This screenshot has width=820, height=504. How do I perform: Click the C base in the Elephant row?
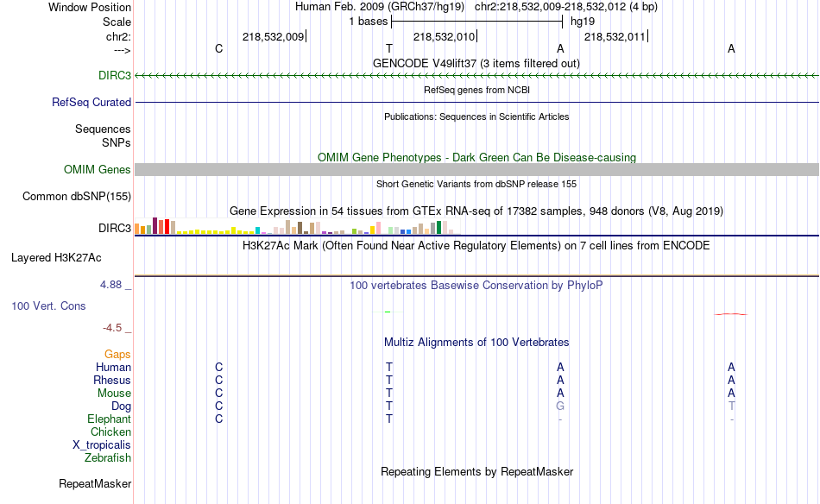(218, 419)
